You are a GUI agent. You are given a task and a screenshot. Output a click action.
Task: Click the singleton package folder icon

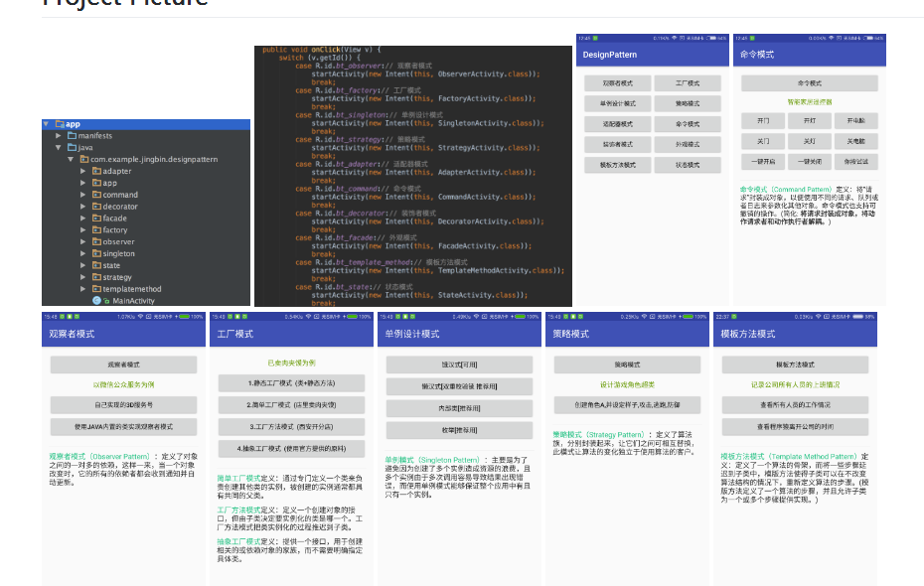pos(96,253)
